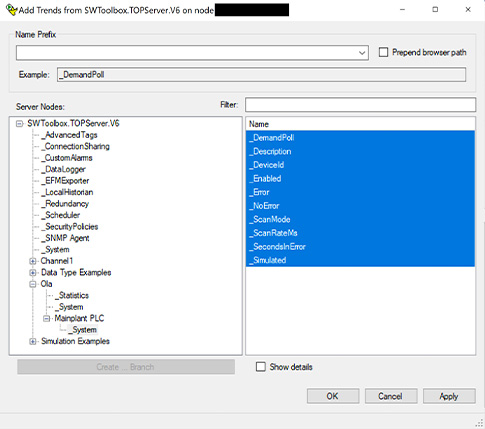Select the _DeviceId tag in list
485x429 pixels.
[360, 165]
